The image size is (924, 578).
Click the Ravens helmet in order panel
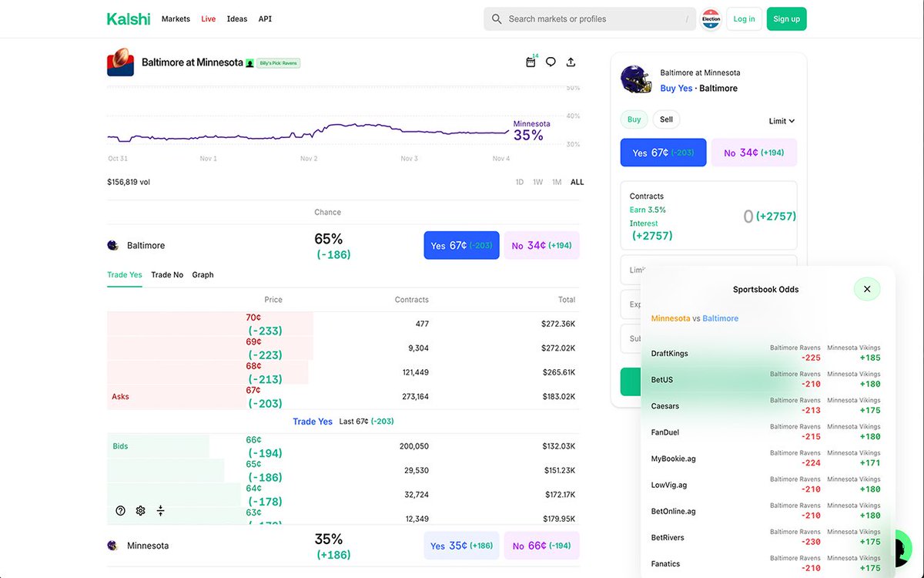636,80
